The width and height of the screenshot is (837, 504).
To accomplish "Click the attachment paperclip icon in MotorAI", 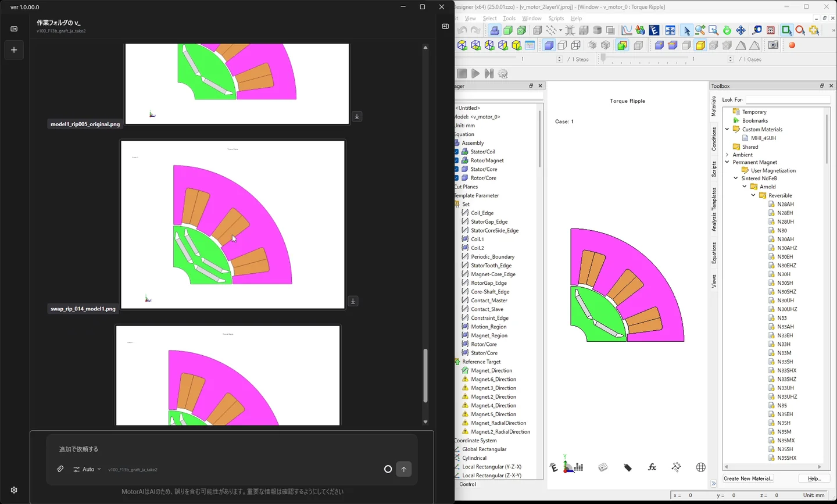I will tap(60, 469).
